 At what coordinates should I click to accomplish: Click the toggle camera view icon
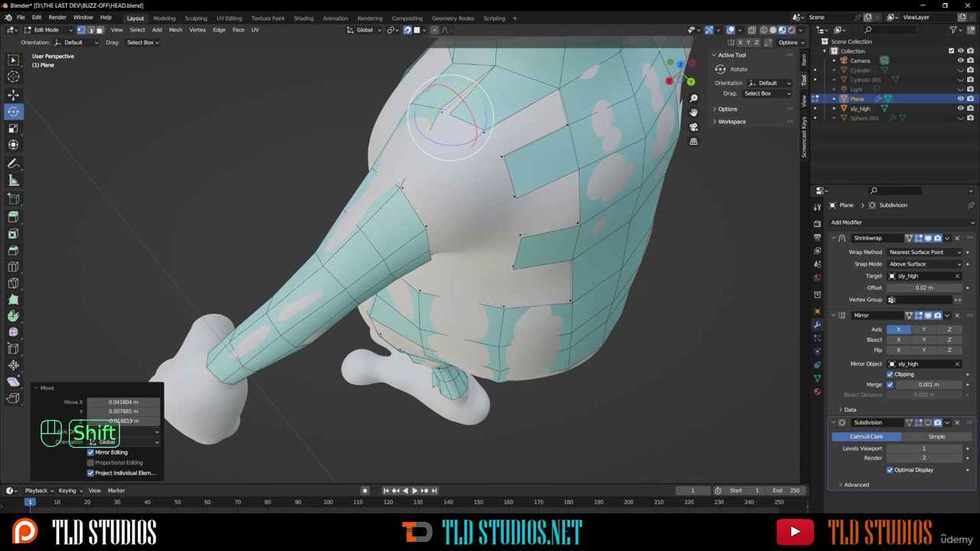point(694,127)
